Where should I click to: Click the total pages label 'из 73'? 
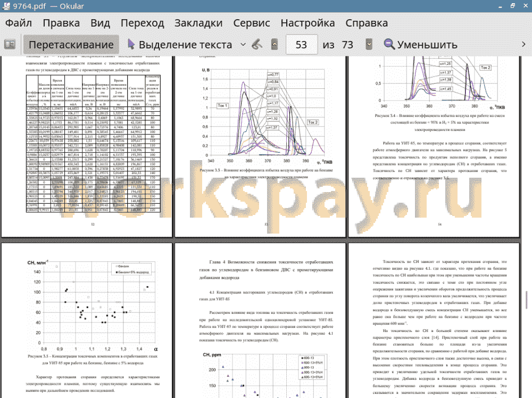(338, 45)
